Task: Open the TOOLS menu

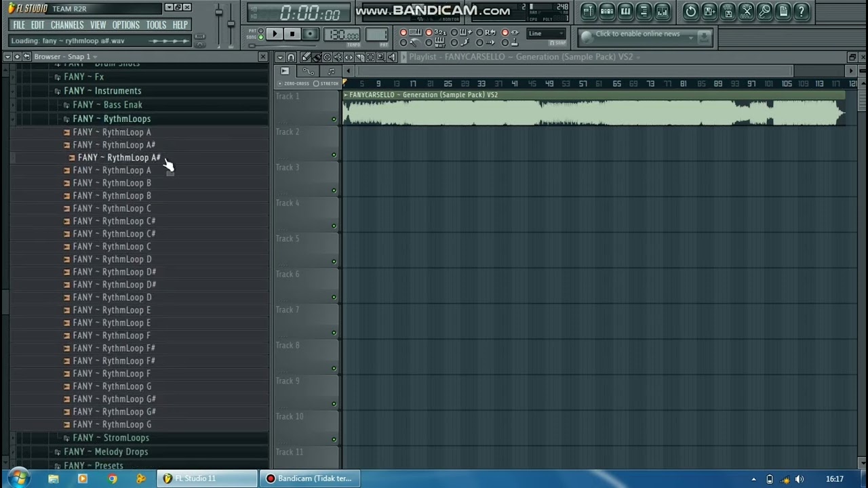Action: [x=156, y=25]
